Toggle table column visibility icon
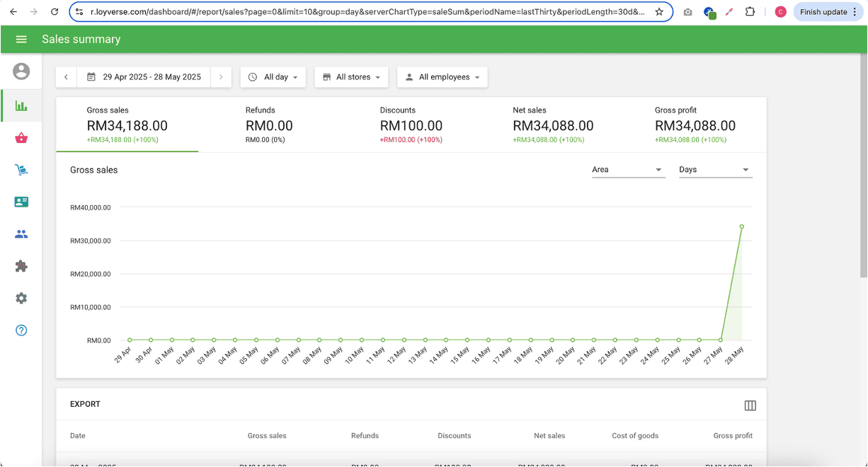Viewport: 868px width, 467px height. click(x=750, y=405)
